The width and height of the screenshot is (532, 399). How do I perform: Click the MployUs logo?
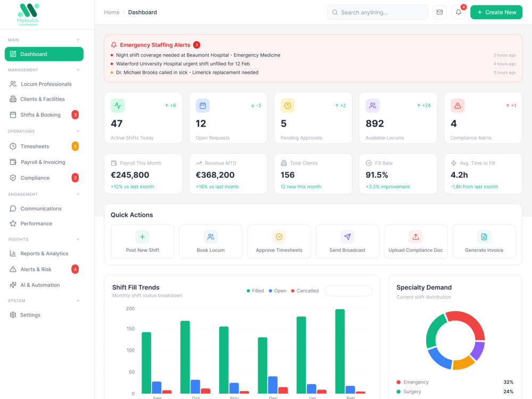click(x=28, y=14)
